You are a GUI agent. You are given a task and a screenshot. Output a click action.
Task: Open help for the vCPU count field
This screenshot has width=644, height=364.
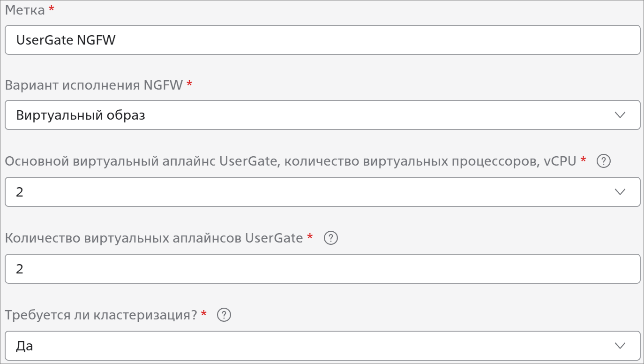click(x=603, y=161)
